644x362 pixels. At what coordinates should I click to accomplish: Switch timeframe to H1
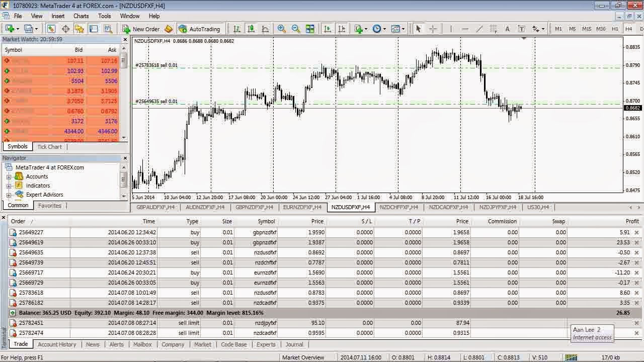pyautogui.click(x=615, y=29)
